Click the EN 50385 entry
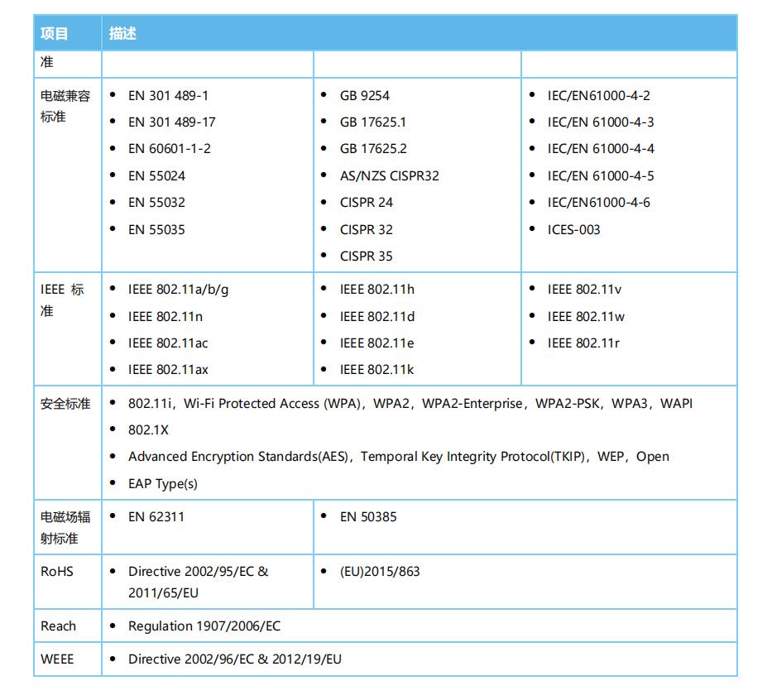Viewport: 772px width, 700px height. click(x=368, y=516)
